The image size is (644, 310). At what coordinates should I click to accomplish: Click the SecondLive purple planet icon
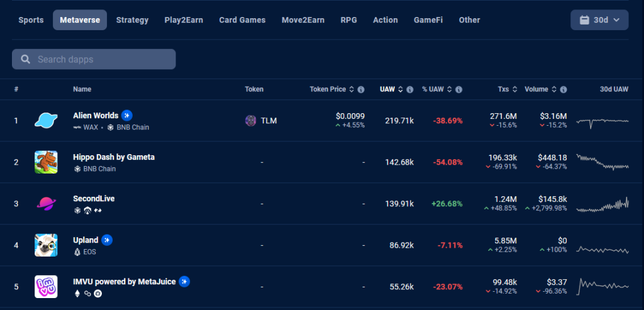46,204
